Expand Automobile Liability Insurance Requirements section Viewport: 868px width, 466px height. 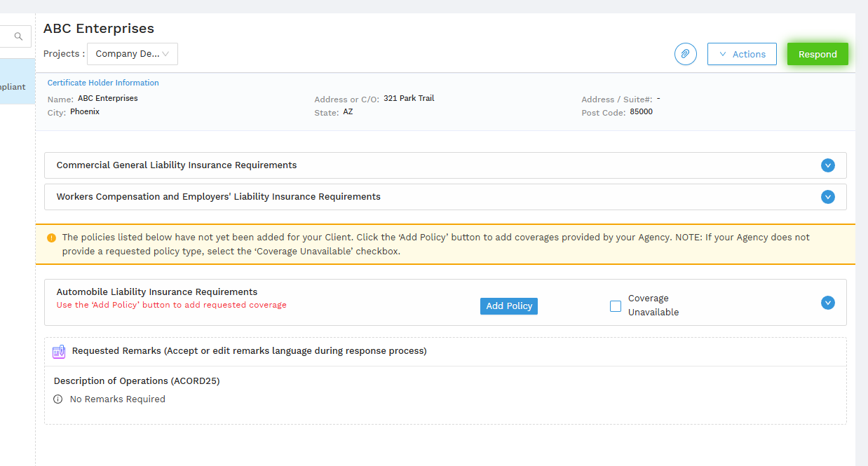tap(828, 303)
